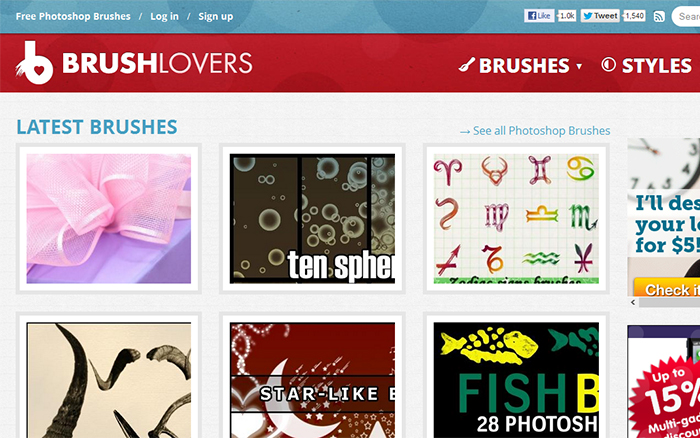Click the BrushLovers logo icon
The image size is (700, 438).
coord(34,63)
